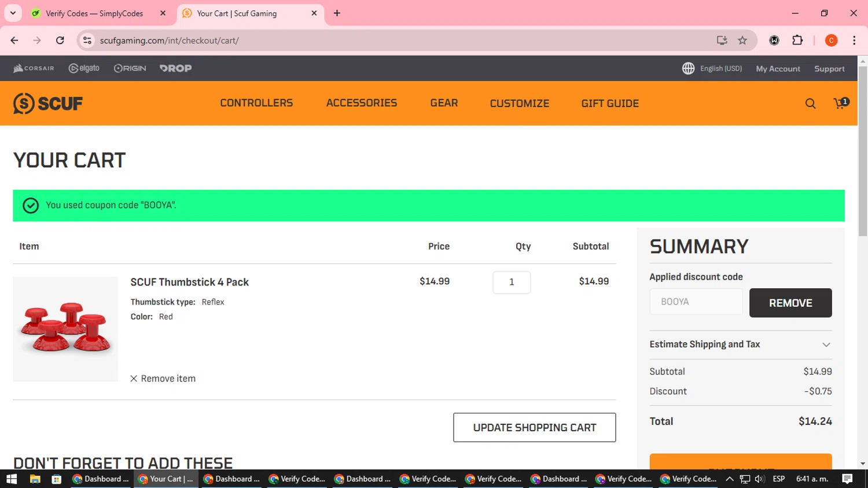Screen dimensions: 868x488
Task: Go back to the previous page
Action: pos(14,41)
